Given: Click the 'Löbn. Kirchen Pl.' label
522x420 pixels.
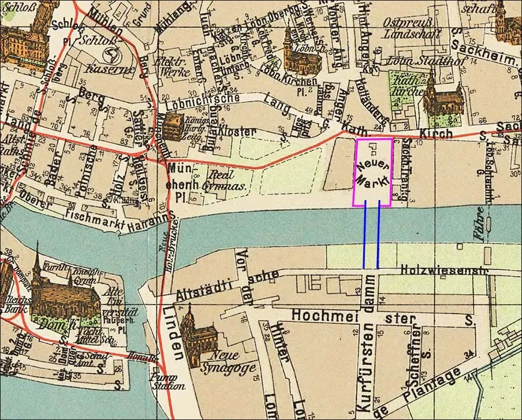Looking at the screenshot, I should [288, 80].
